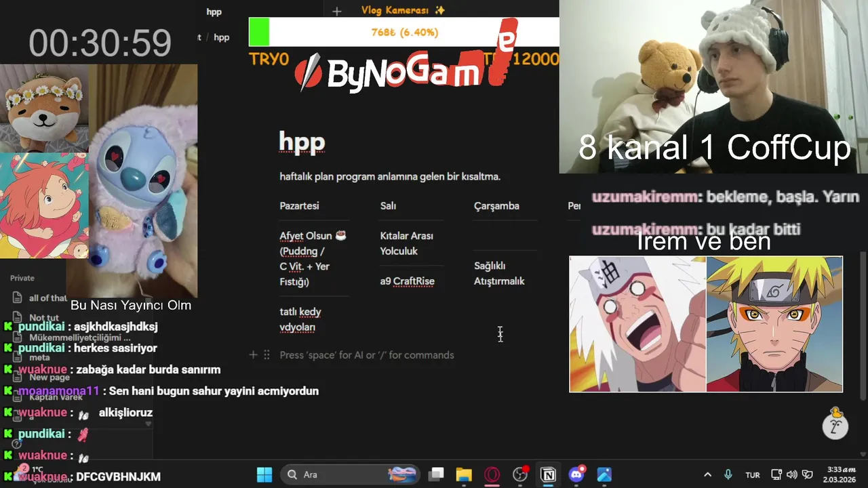Click the hpp breadcrumb in the top bar
This screenshot has width=868, height=488.
[222, 37]
